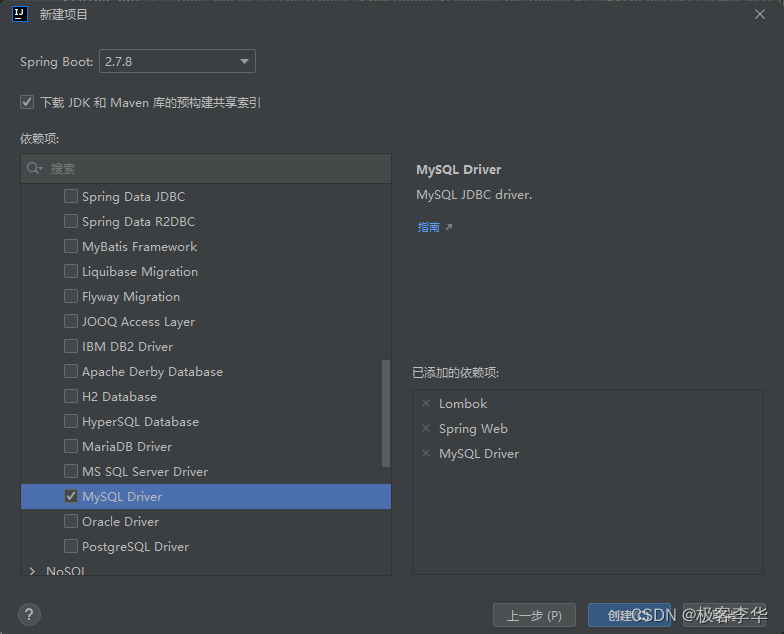Image resolution: width=784 pixels, height=634 pixels.
Task: Click the dependency search field
Action: pyautogui.click(x=206, y=168)
